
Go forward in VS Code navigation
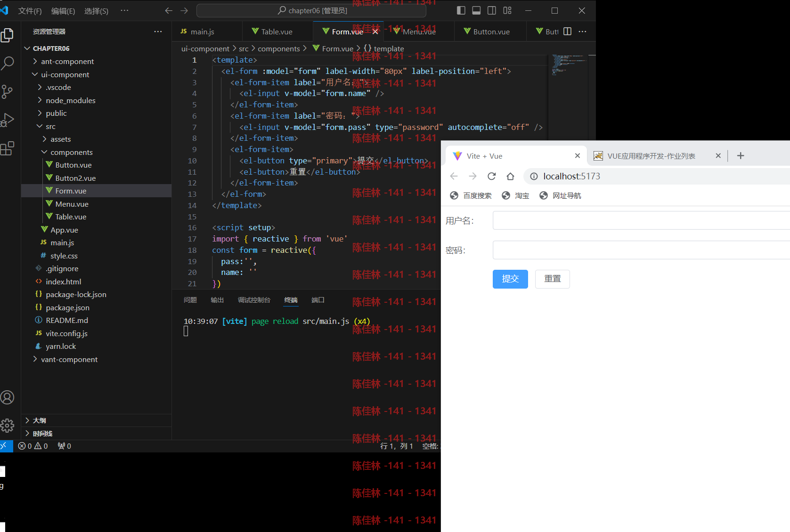184,10
